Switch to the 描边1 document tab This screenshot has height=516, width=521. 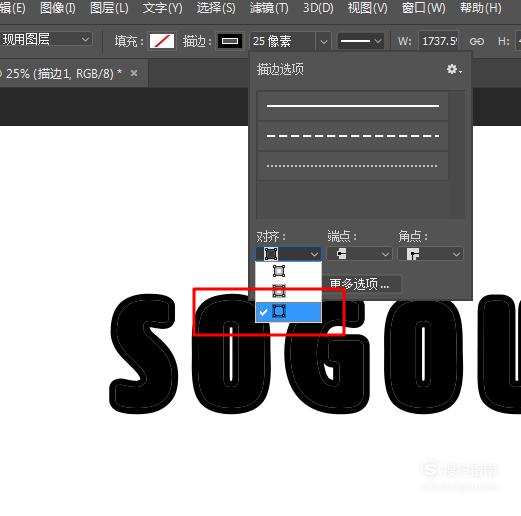pyautogui.click(x=63, y=73)
